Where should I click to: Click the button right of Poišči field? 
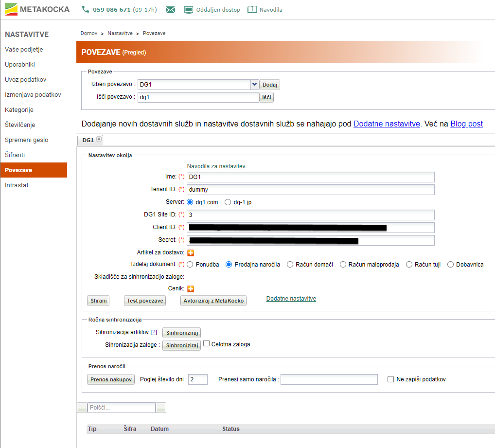161,408
